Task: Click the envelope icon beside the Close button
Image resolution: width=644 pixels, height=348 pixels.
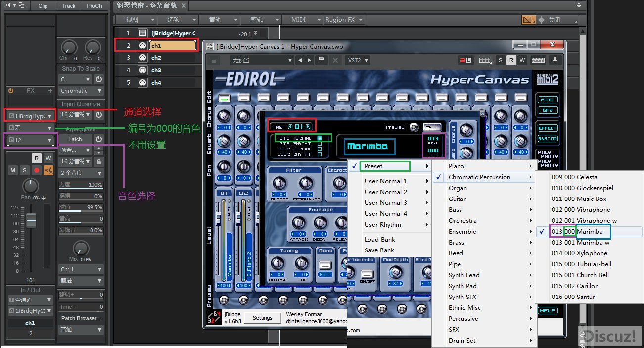Action: (x=529, y=20)
